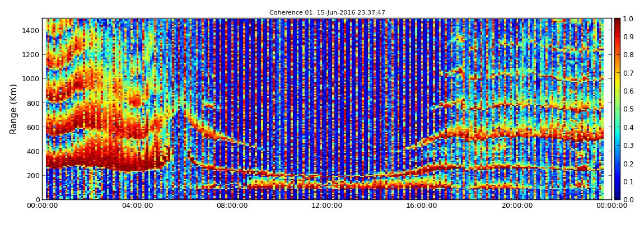The image size is (644, 228).
Task: Click the 1.0 colorbar tick label
Action: [x=628, y=19]
